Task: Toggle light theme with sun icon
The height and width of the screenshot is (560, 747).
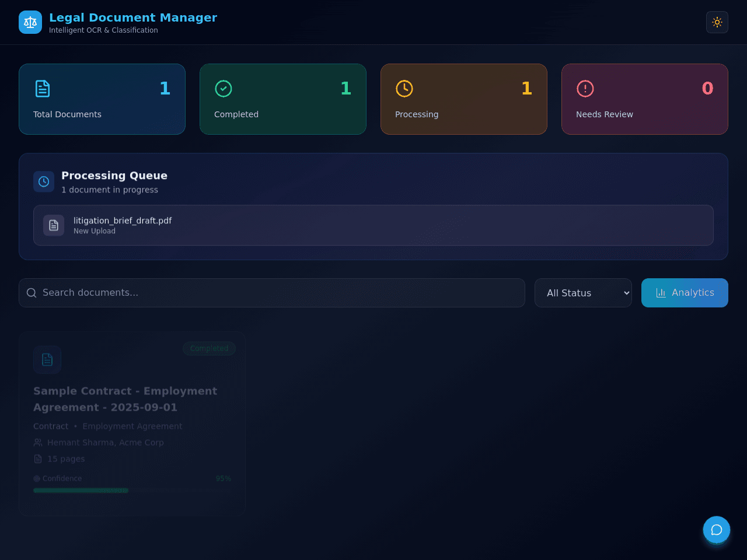Action: (717, 22)
